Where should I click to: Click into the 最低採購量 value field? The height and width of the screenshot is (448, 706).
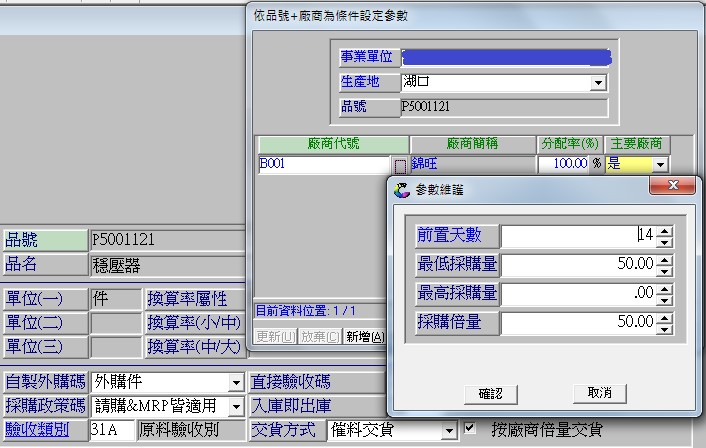tap(579, 265)
